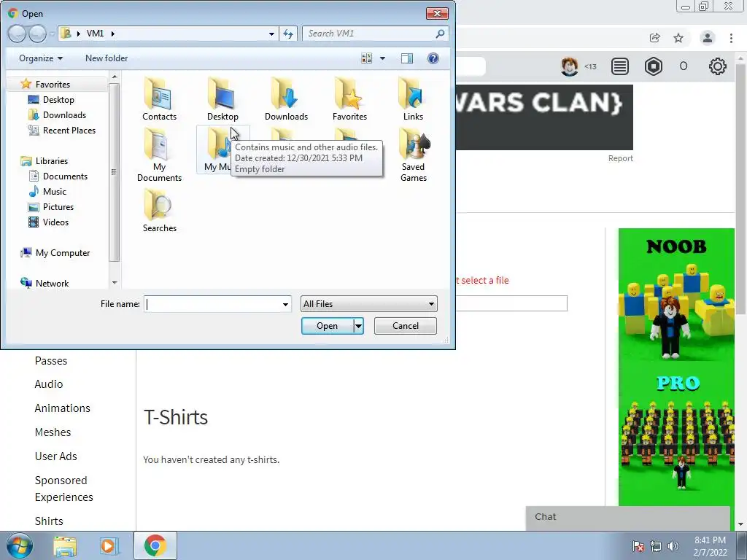Open the Desktop folder icon in file list
The height and width of the screenshot is (560, 747).
222,99
